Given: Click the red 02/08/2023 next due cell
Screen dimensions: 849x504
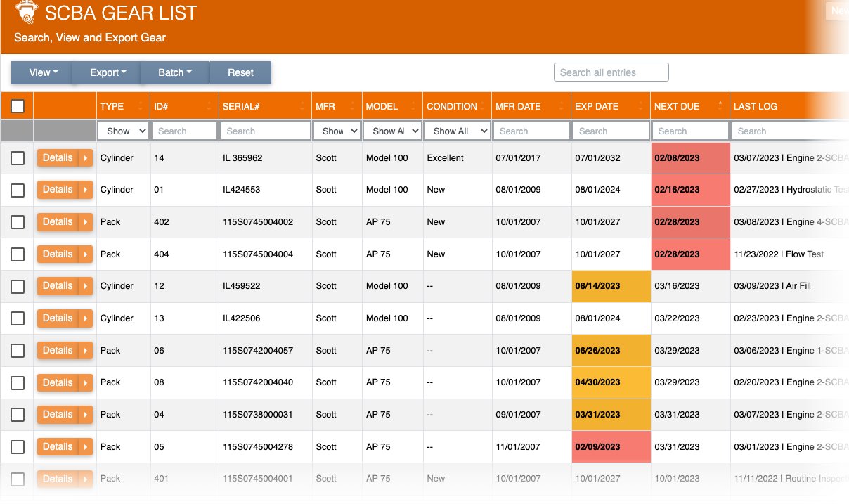Looking at the screenshot, I should coord(690,158).
